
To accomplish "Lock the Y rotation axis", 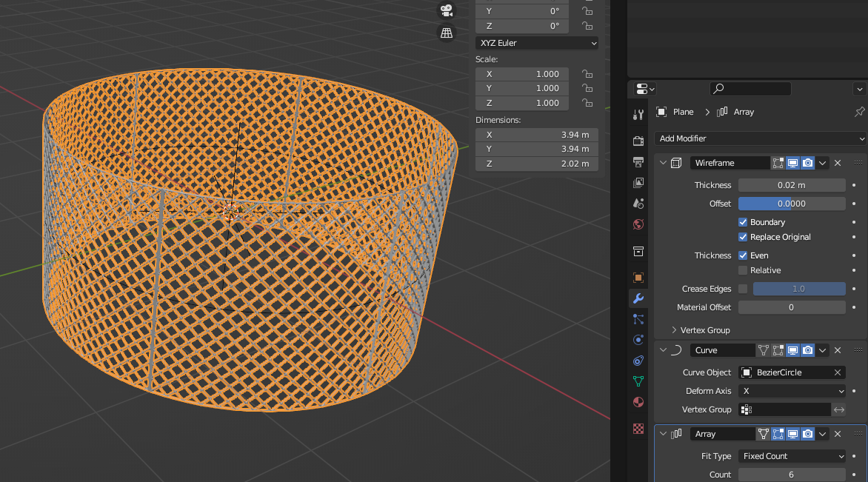I will [x=587, y=11].
